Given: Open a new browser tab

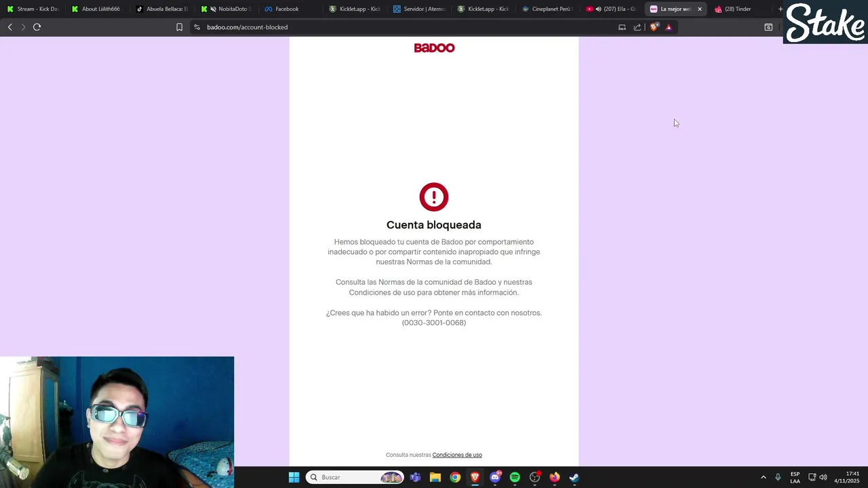Looking at the screenshot, I should coord(780,9).
